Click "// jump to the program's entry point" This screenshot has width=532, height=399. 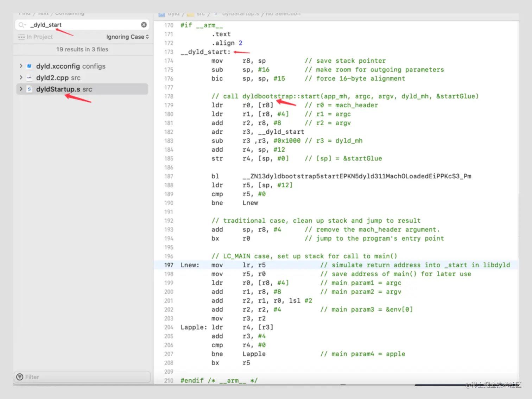tap(374, 239)
